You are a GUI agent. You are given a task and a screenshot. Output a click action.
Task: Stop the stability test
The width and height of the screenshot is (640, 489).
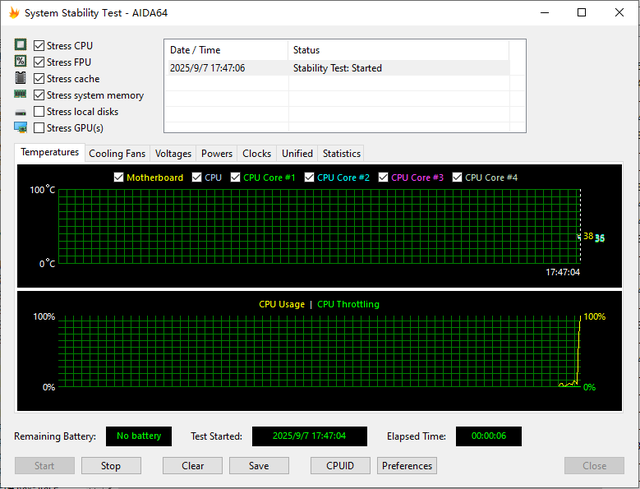point(111,466)
